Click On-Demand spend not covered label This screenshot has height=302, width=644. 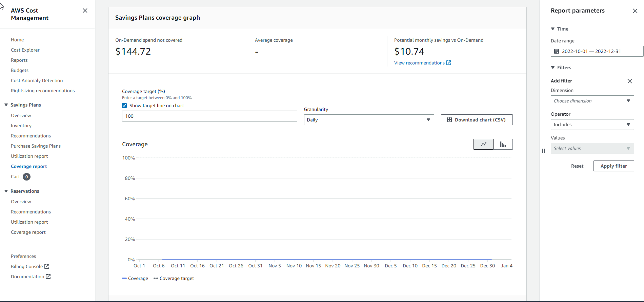coord(149,40)
